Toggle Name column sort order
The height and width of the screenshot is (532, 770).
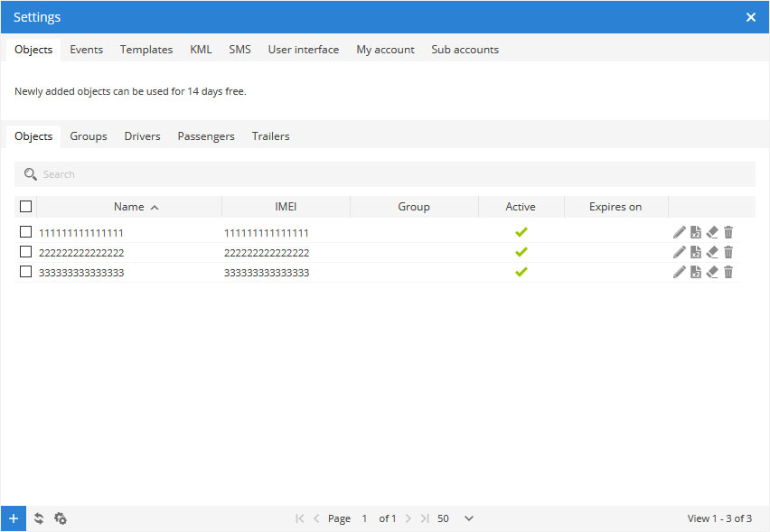tap(129, 207)
